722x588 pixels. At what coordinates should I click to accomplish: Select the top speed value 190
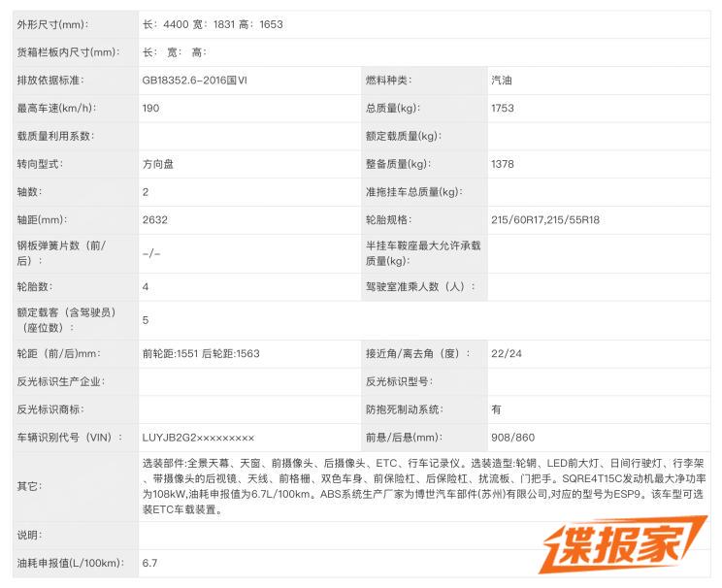150,109
